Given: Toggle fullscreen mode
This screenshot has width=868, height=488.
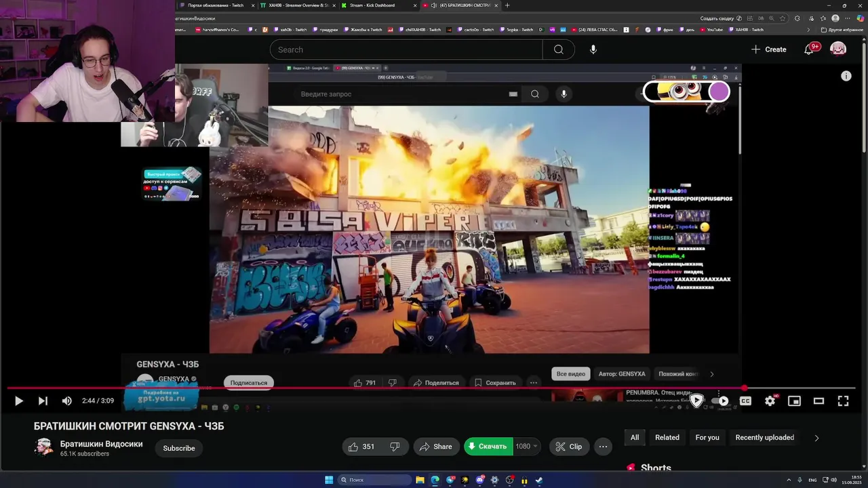Looking at the screenshot, I should click(843, 401).
